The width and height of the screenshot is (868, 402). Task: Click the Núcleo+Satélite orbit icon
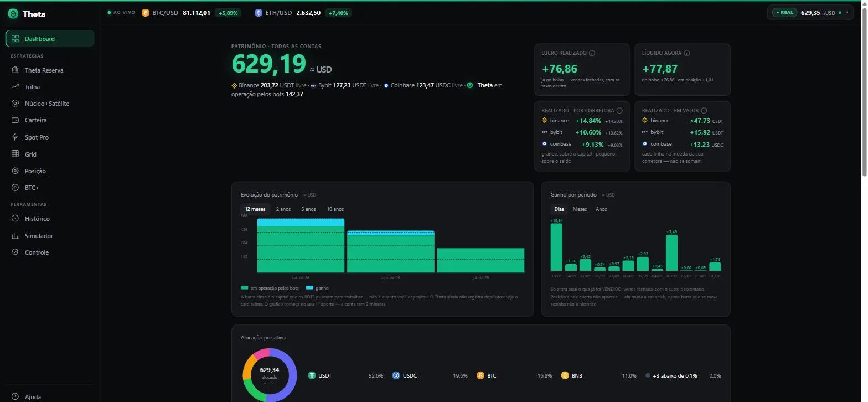(15, 104)
